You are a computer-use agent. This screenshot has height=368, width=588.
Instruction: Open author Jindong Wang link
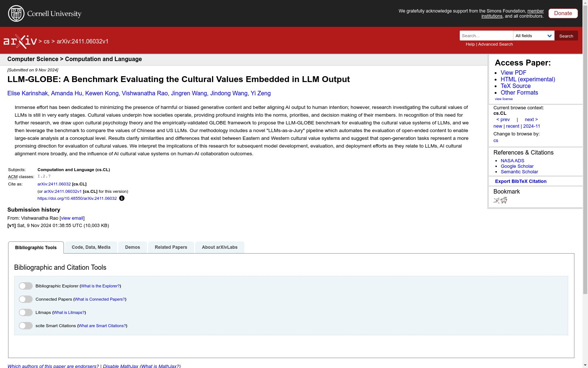click(x=229, y=93)
